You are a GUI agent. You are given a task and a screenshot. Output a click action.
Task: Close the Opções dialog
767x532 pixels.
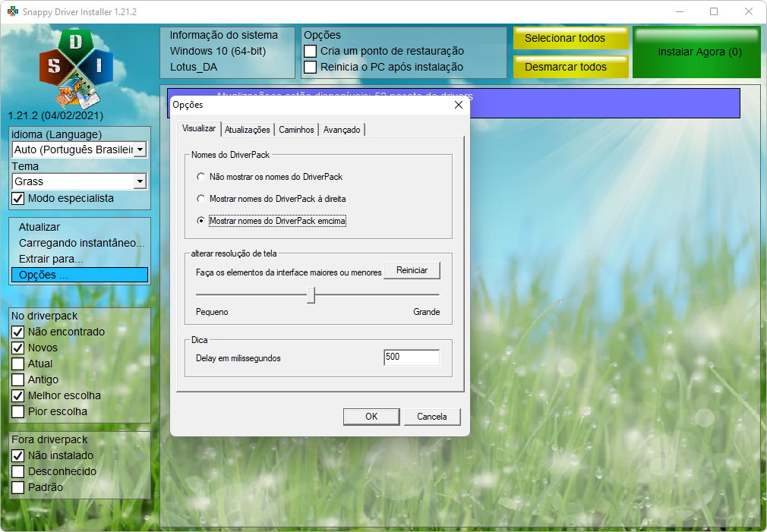pyautogui.click(x=458, y=105)
